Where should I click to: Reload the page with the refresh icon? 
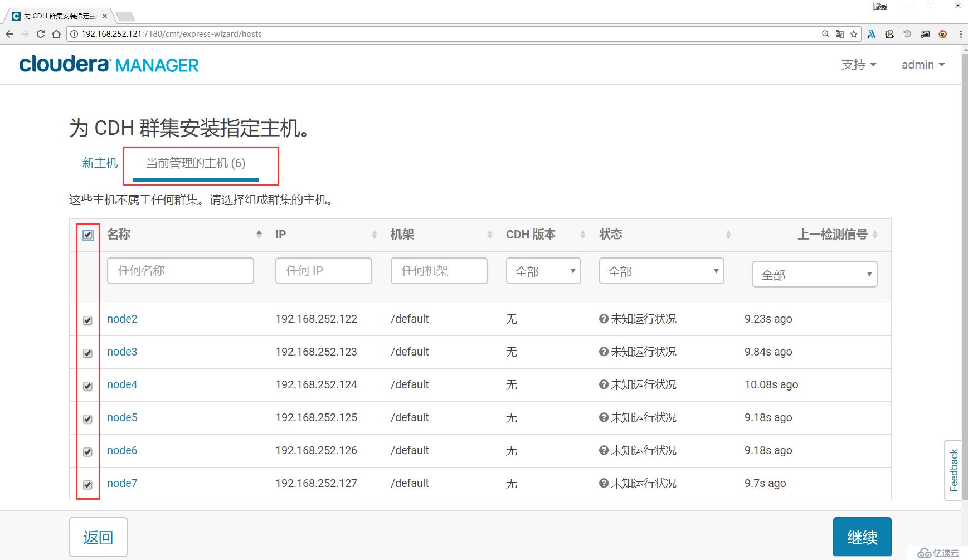coord(41,34)
